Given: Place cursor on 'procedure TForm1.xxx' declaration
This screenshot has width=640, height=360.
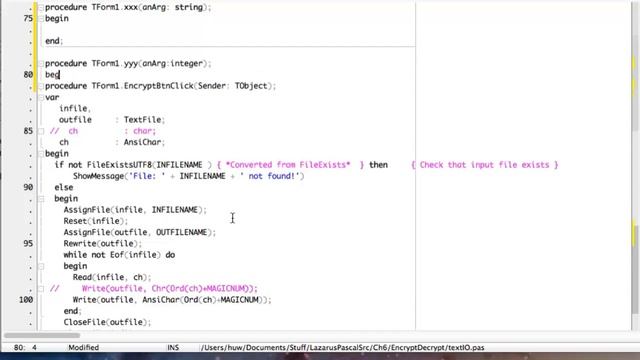Looking at the screenshot, I should pos(128,7).
